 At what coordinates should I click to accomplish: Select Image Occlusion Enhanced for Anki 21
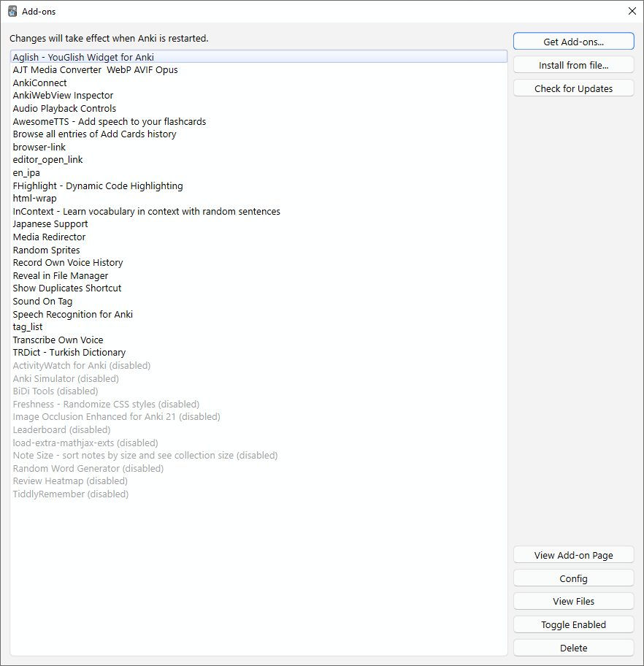258,417
